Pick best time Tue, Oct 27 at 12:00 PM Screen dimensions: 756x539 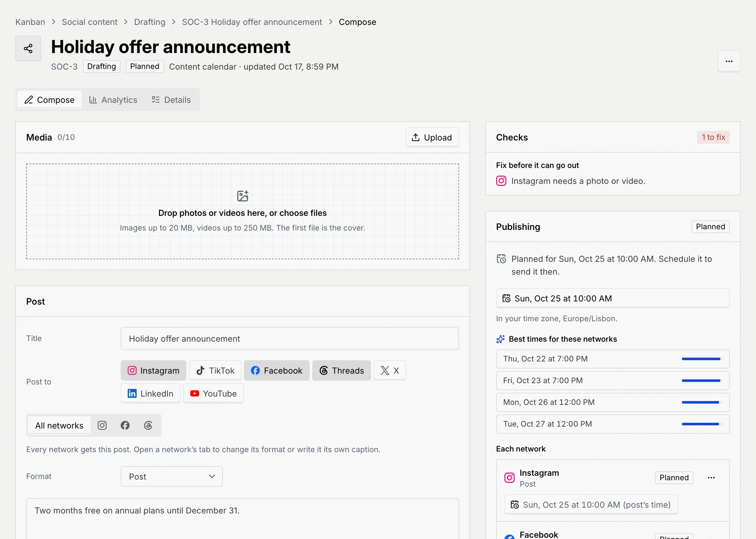[613, 424]
